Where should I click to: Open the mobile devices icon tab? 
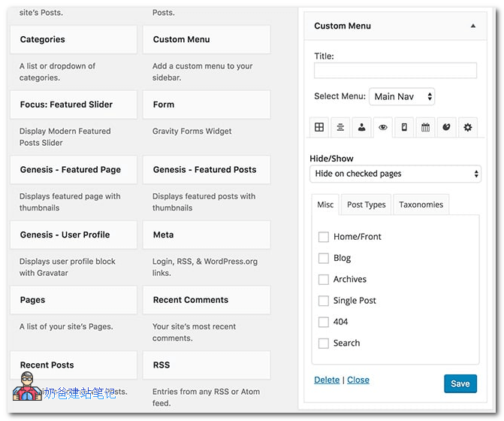coord(404,128)
